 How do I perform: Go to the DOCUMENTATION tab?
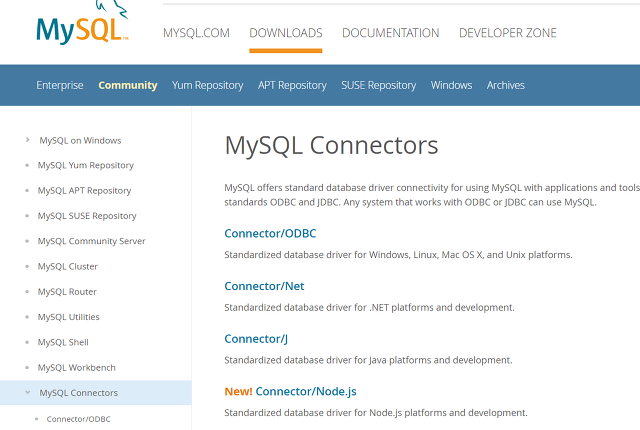pos(391,33)
